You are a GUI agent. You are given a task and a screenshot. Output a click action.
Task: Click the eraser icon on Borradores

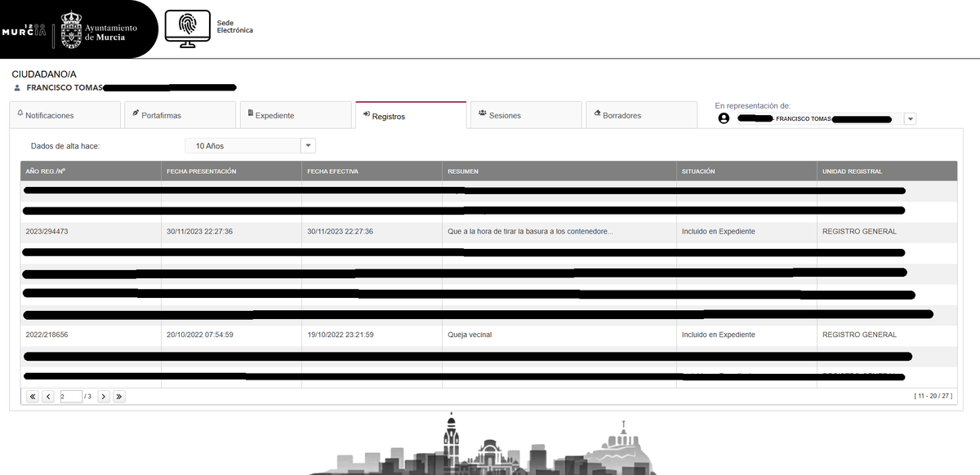[x=597, y=114]
